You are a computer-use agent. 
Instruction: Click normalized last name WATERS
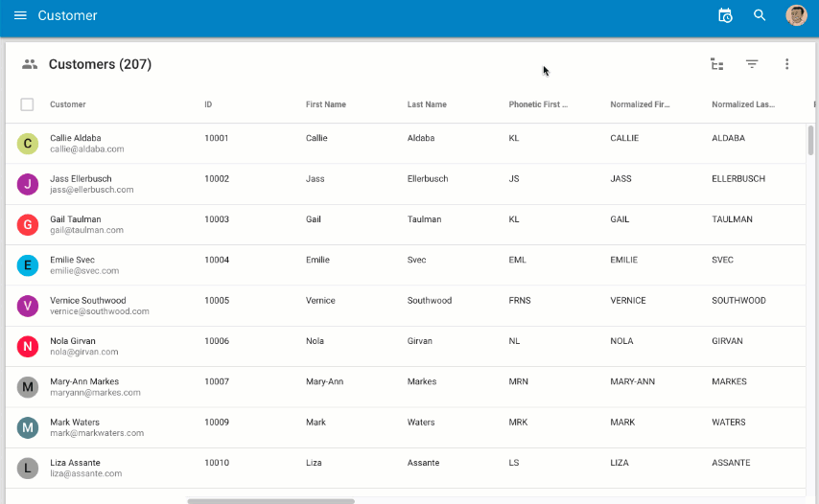(x=729, y=423)
